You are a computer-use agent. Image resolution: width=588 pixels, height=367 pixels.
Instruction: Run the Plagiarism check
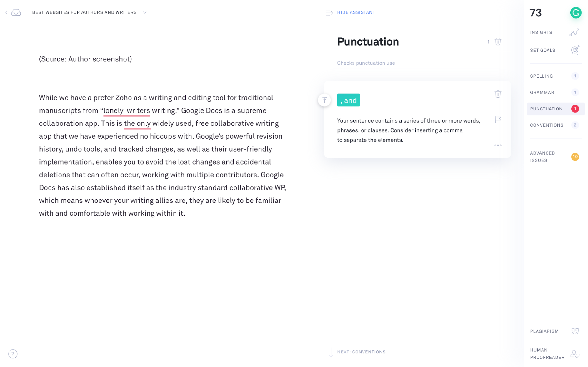pos(554,331)
